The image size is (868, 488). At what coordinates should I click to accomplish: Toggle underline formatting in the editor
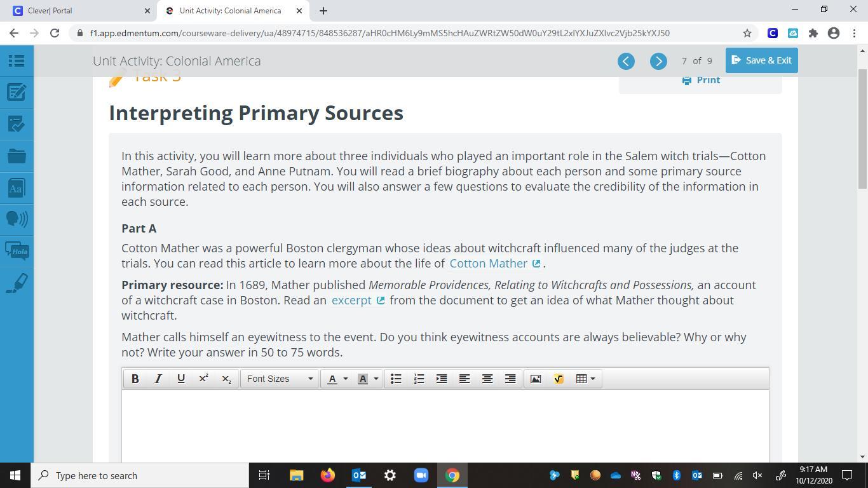tap(180, 379)
